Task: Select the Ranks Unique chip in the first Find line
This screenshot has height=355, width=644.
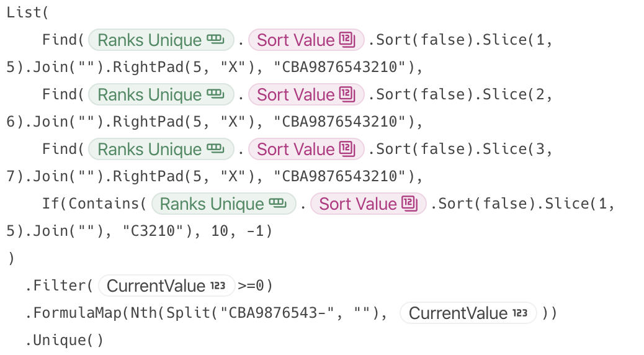Action: click(150, 40)
